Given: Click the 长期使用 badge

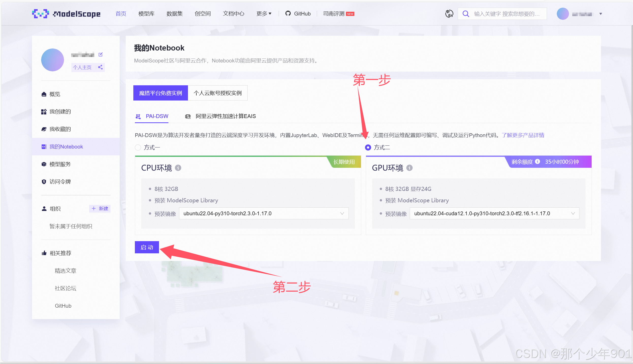Looking at the screenshot, I should click(344, 162).
